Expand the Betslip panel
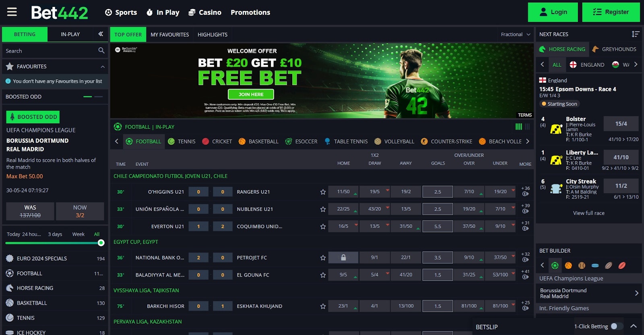The height and width of the screenshot is (335, 644). 633,326
